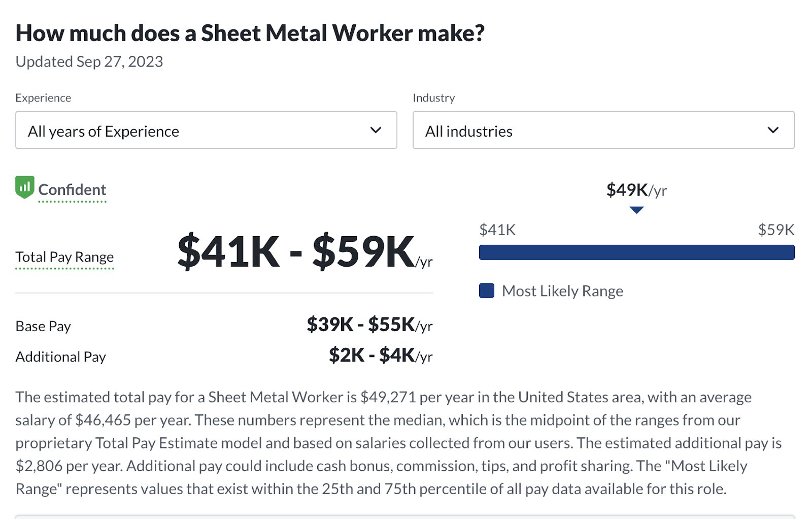Click the blue pay range bar

(636, 252)
